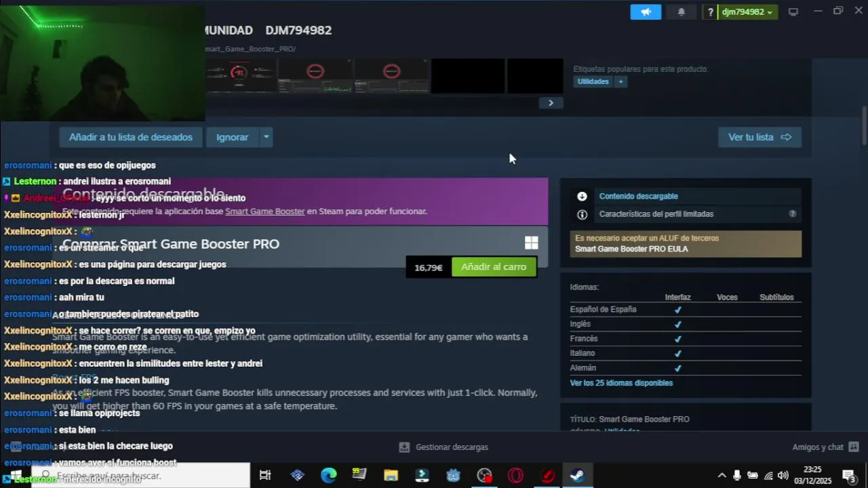Click Interfaz column header
868x488 pixels.
tap(677, 298)
